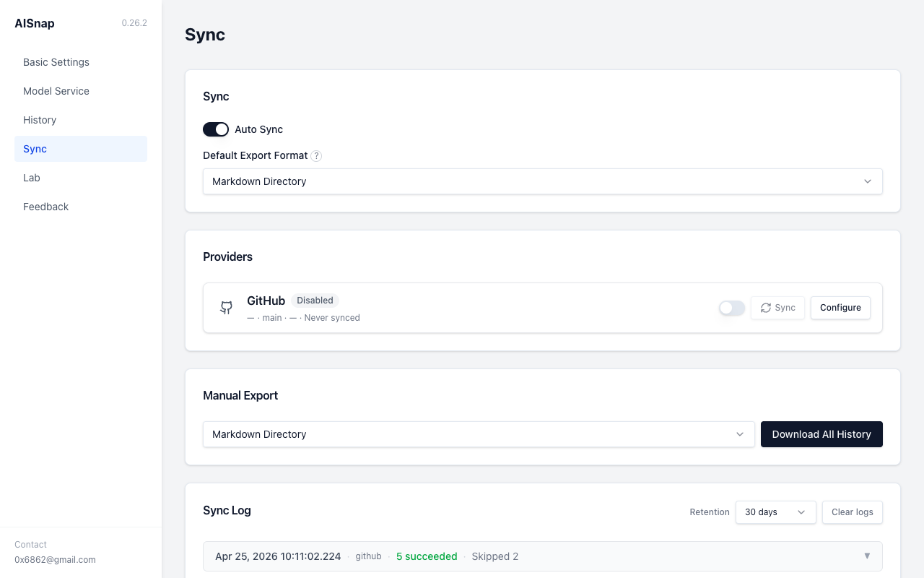Open the Retention 30 days dropdown
Viewport: 924px width, 578px height.
click(x=776, y=512)
